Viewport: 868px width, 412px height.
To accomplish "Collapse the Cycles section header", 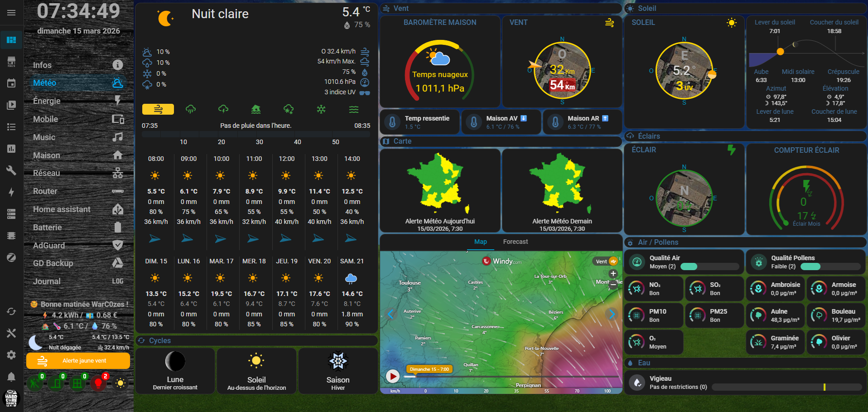I will tap(256, 341).
